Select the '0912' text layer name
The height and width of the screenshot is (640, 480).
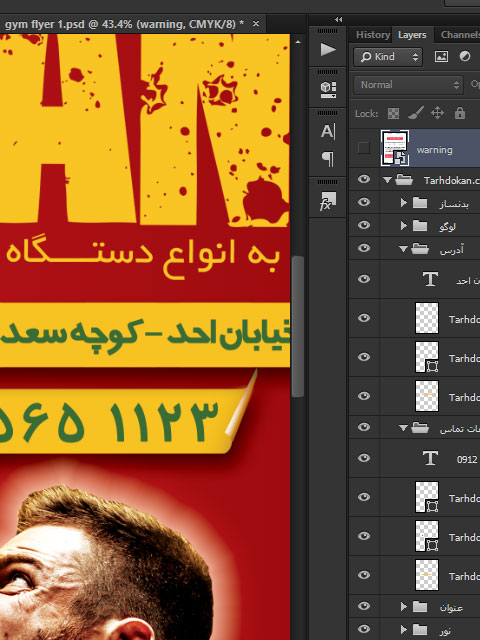coord(467,459)
